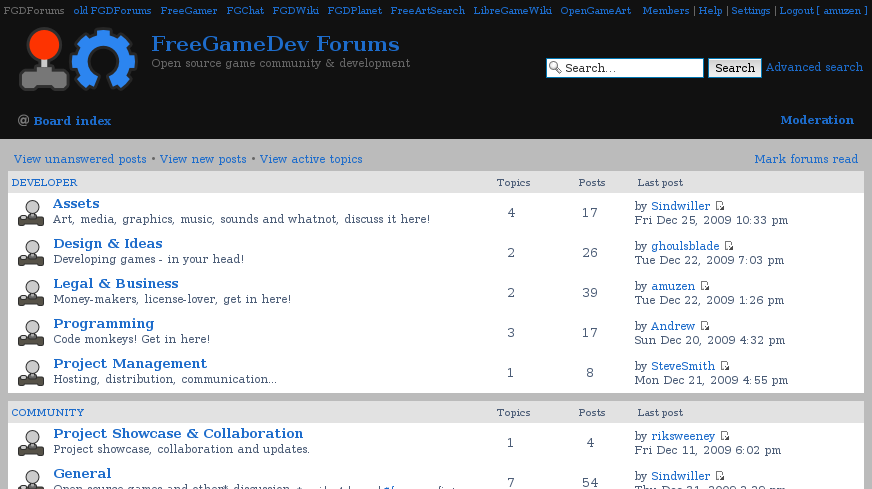Click the FreeGameDev joystick and gear logo

point(77,60)
